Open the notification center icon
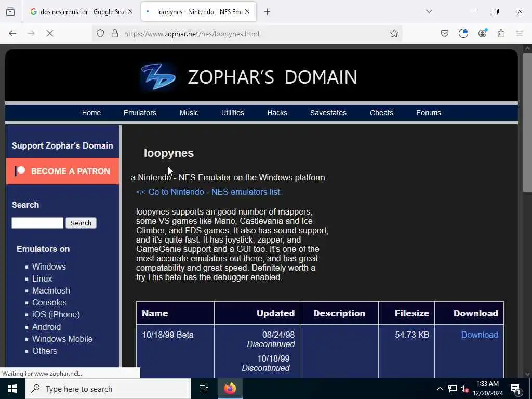Screen dimensions: 532x399 tap(515, 389)
